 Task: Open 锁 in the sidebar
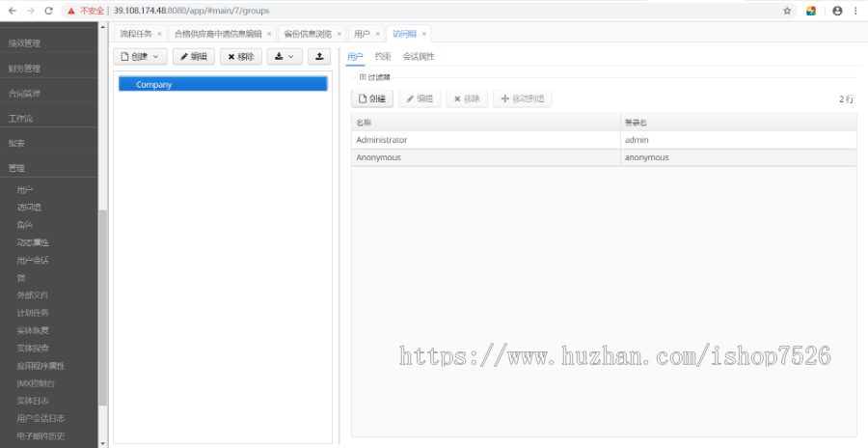(21, 278)
